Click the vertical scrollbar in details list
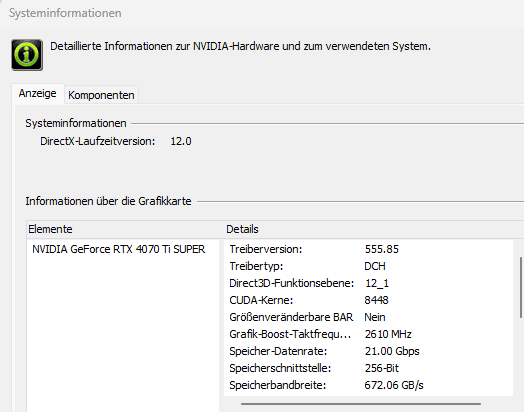Image resolution: width=524 pixels, height=412 pixels. click(520, 287)
